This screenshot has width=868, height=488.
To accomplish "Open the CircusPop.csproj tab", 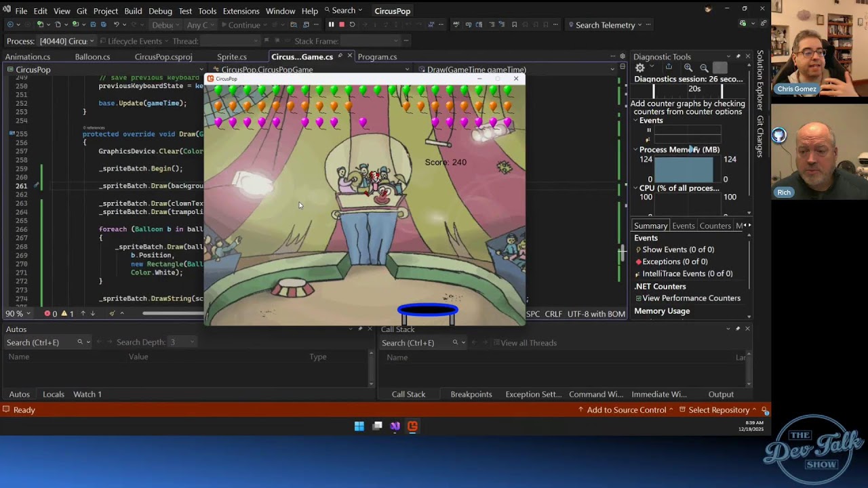I will 163,57.
